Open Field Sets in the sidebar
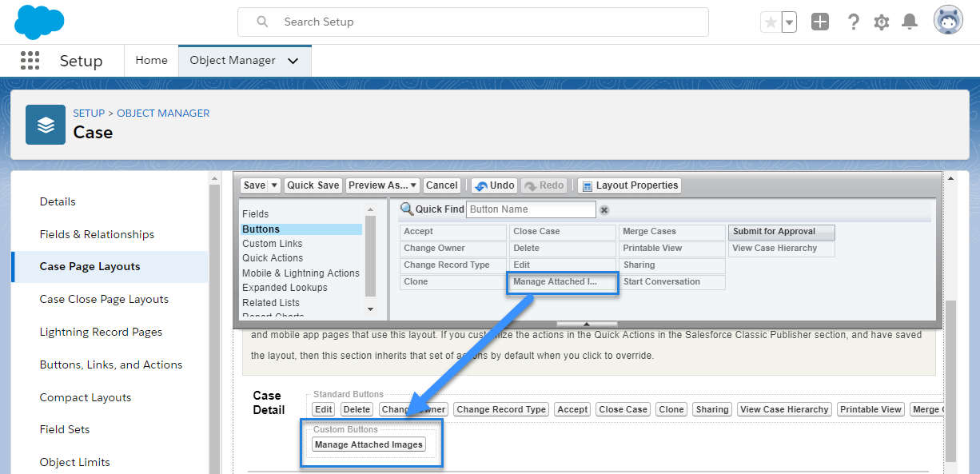The image size is (980, 474). coord(65,429)
